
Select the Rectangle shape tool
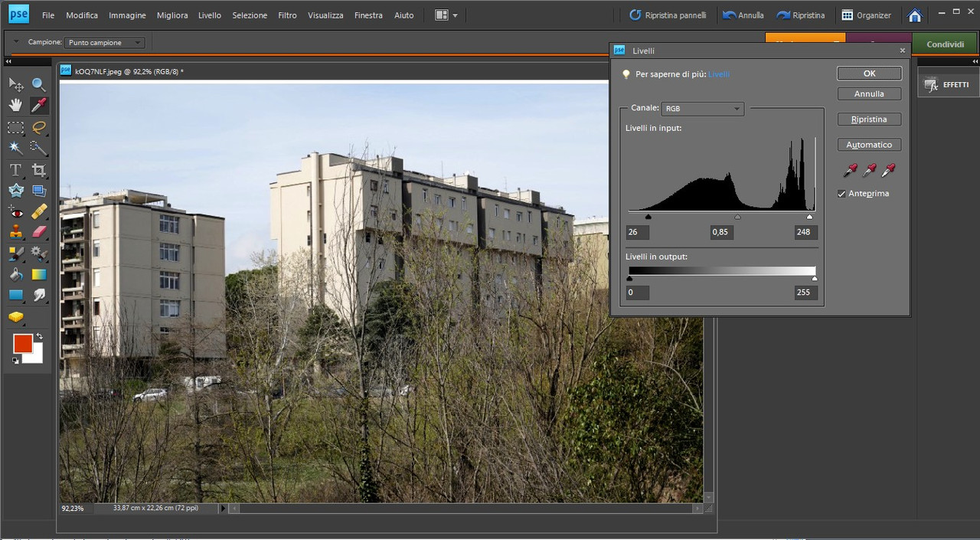15,294
